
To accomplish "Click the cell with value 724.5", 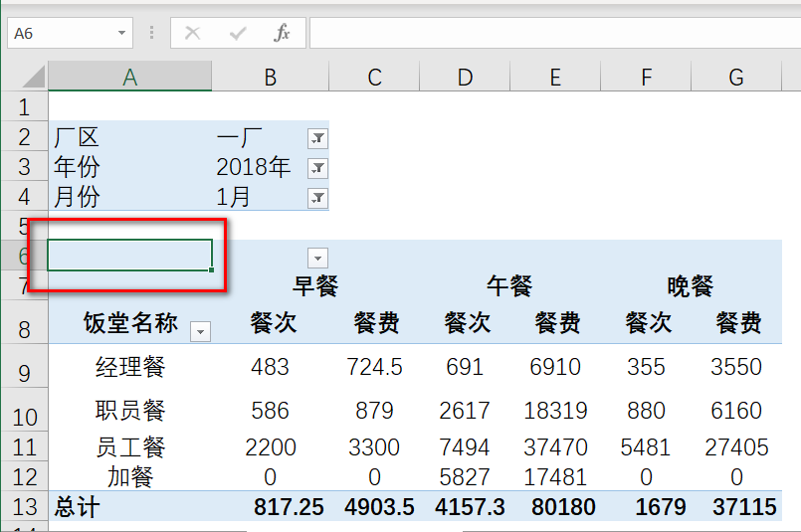I will (374, 367).
